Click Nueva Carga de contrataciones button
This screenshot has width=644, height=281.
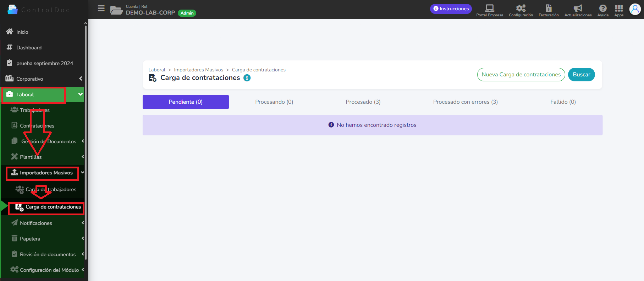pos(521,75)
